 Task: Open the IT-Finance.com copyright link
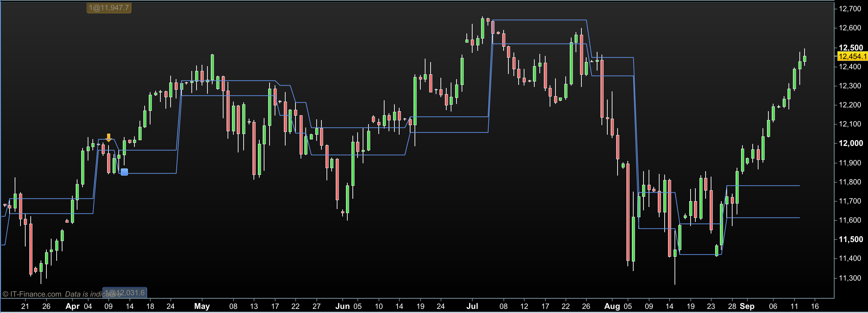tap(32, 294)
